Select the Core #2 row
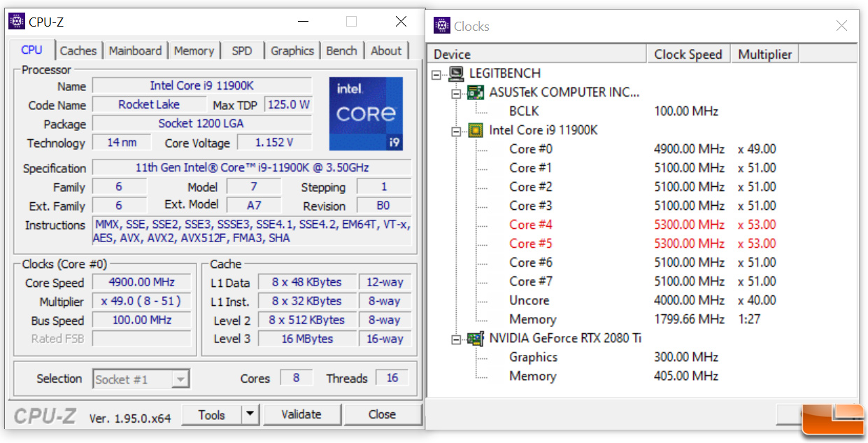The width and height of the screenshot is (868, 443). point(531,186)
